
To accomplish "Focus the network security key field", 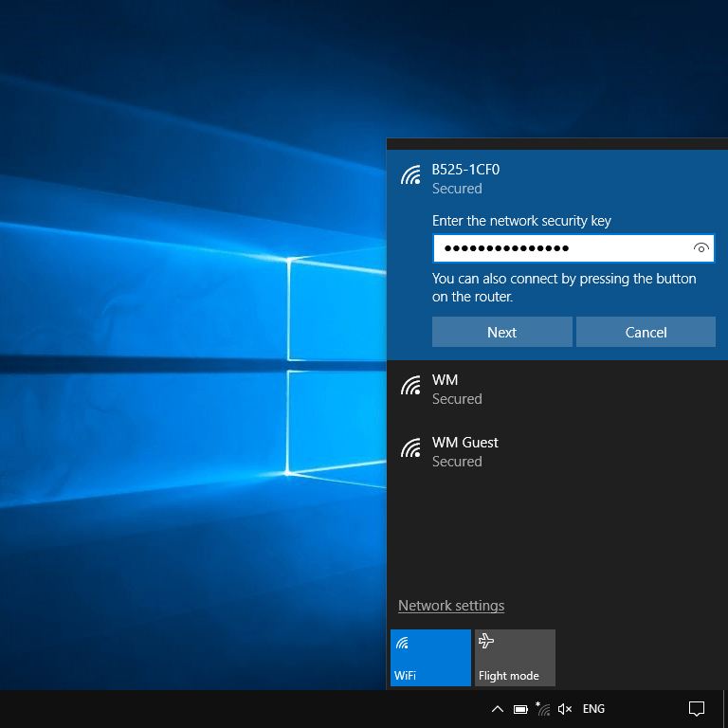I will [x=573, y=248].
